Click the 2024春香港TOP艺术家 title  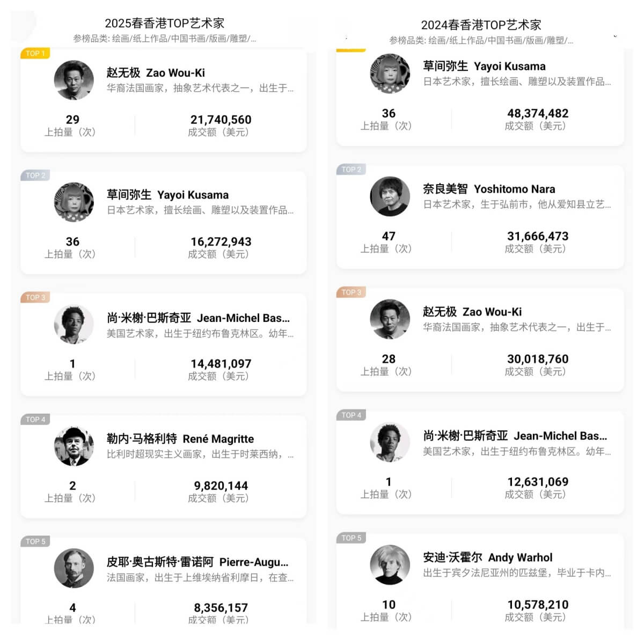point(481,25)
